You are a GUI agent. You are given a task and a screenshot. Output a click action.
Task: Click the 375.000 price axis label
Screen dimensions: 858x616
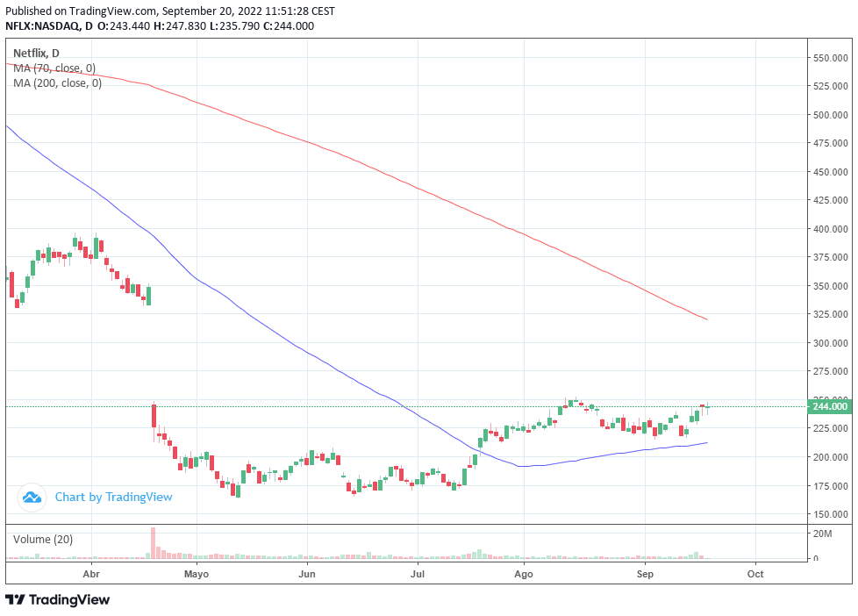tap(830, 257)
